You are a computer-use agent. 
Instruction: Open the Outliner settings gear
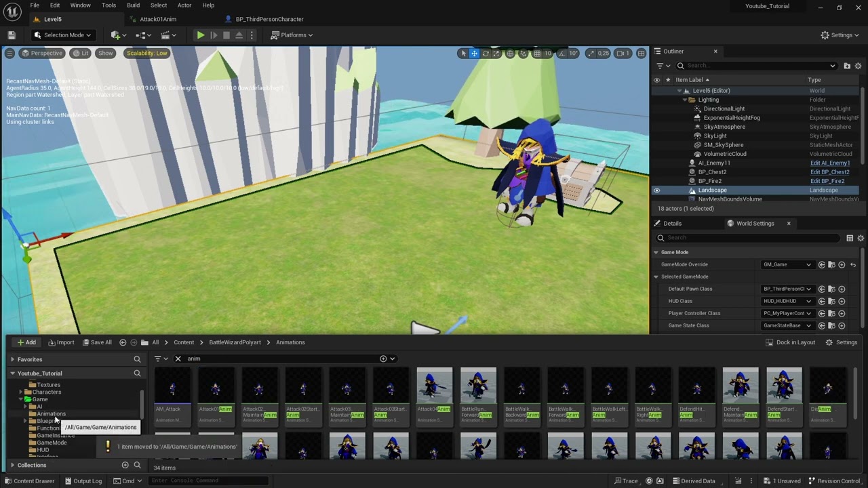tap(859, 66)
